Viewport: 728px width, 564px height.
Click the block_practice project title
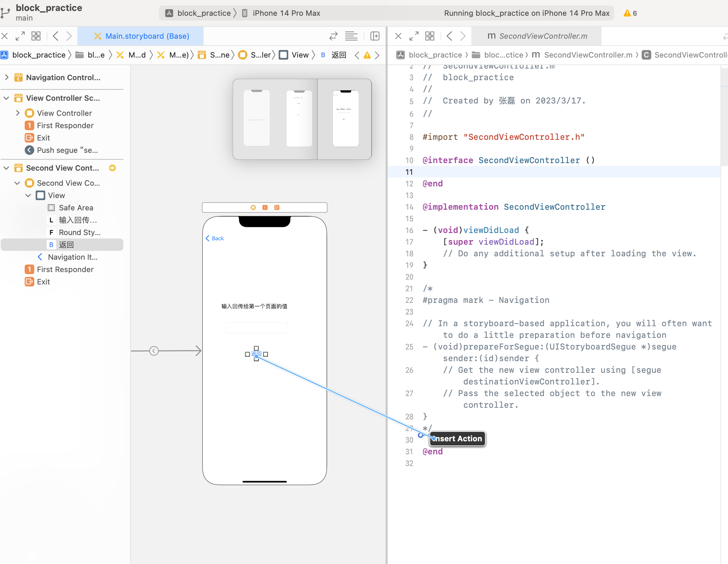point(49,8)
